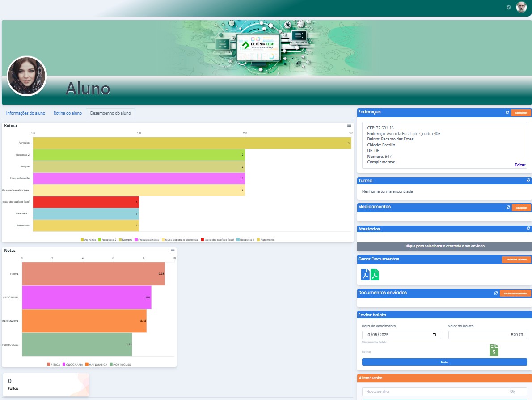The height and width of the screenshot is (400, 532).
Task: Focus the Valor do boleto field
Action: [x=488, y=335]
